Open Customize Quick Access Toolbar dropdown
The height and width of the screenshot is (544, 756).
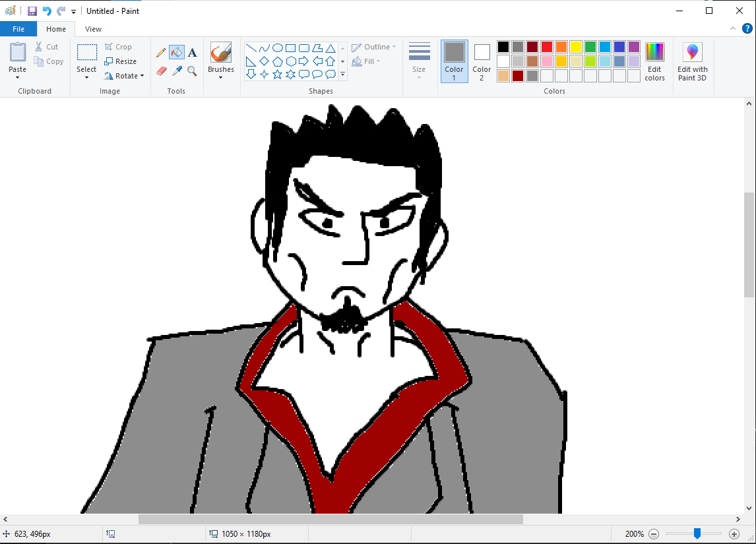pos(73,12)
